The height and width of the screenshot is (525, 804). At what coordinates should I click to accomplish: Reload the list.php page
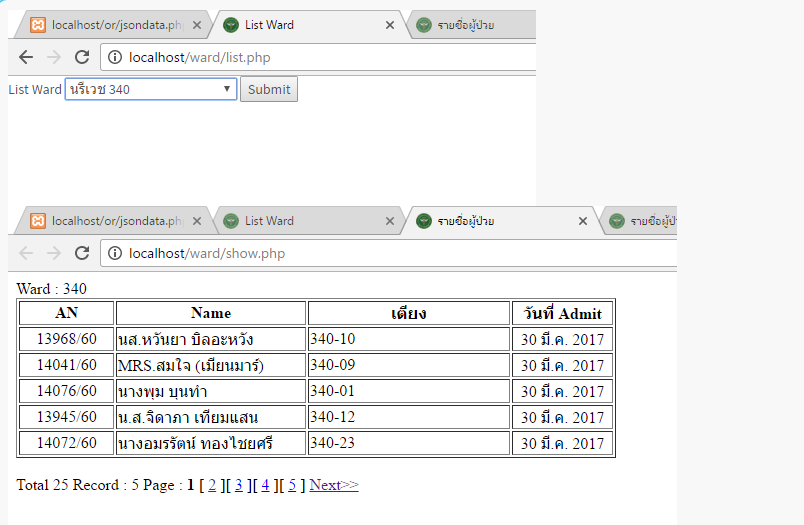pos(82,57)
